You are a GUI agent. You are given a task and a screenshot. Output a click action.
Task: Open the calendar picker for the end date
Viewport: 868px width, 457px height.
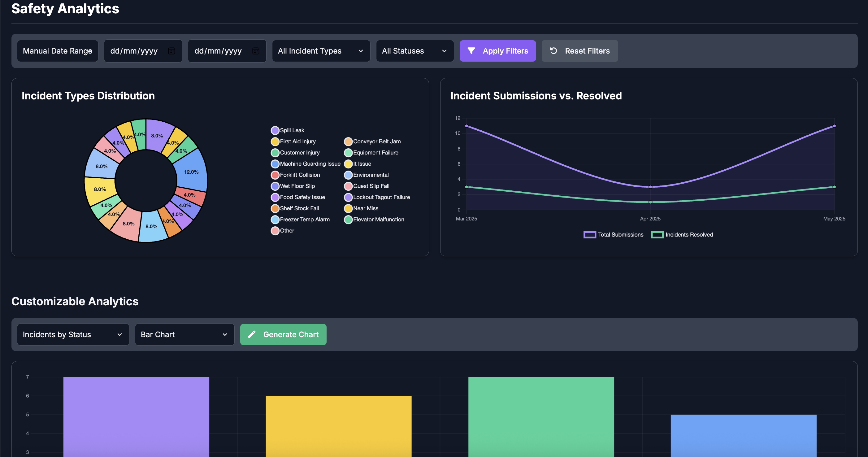(x=256, y=51)
